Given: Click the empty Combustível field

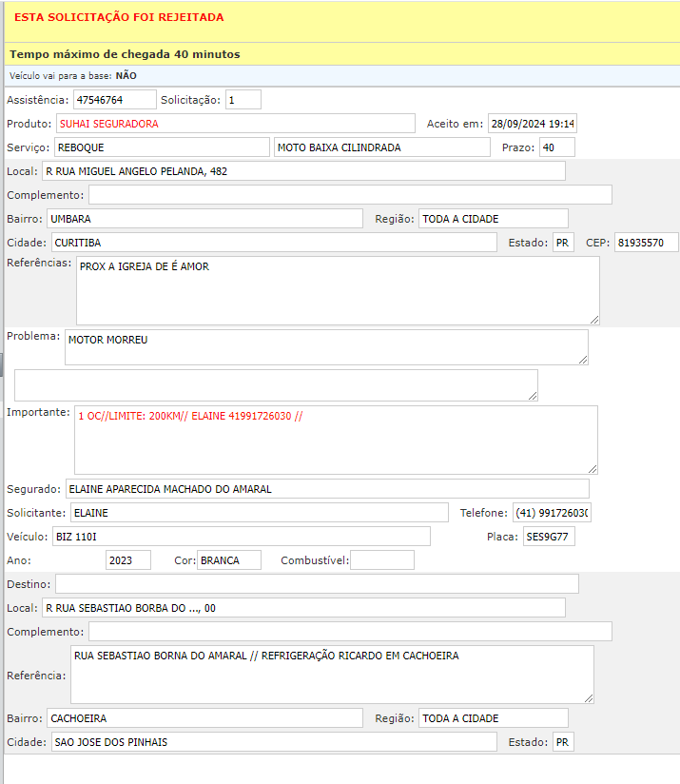Looking at the screenshot, I should (x=382, y=560).
